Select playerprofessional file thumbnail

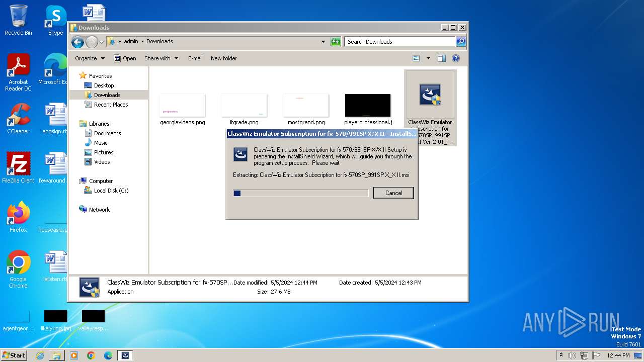click(x=368, y=105)
